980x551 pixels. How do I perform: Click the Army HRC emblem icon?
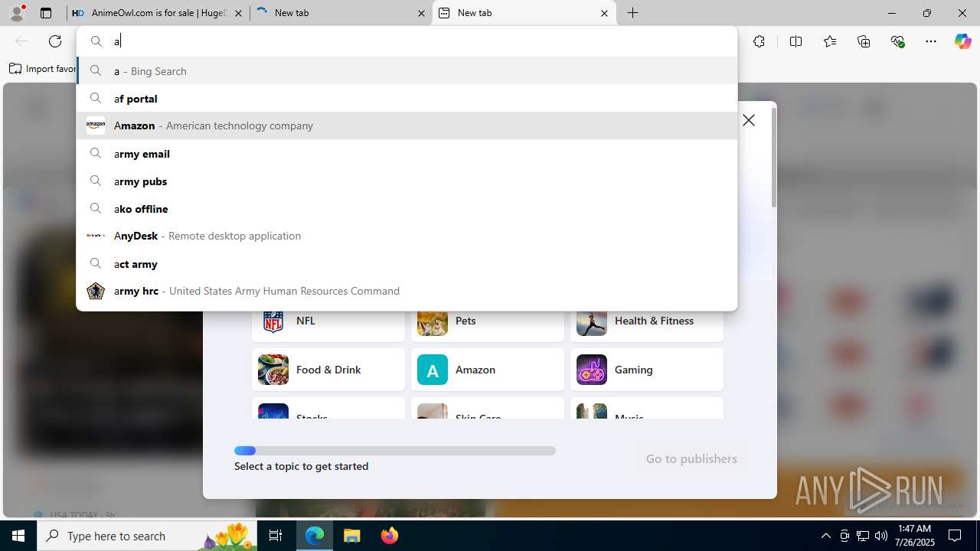click(x=96, y=291)
